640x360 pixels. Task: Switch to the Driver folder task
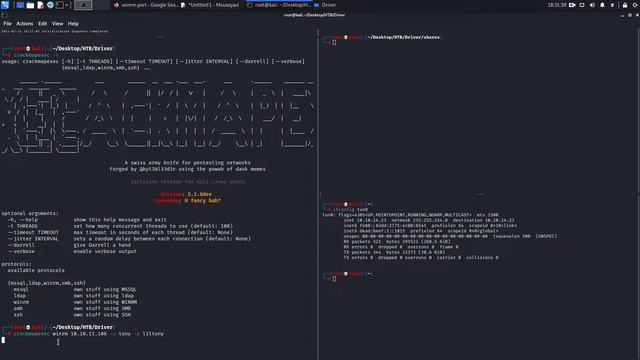click(325, 5)
